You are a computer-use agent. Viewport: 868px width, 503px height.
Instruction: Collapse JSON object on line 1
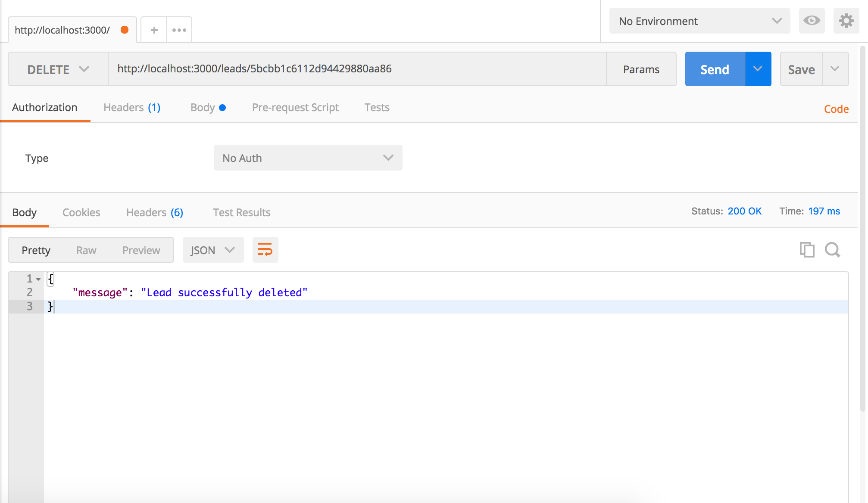38,279
